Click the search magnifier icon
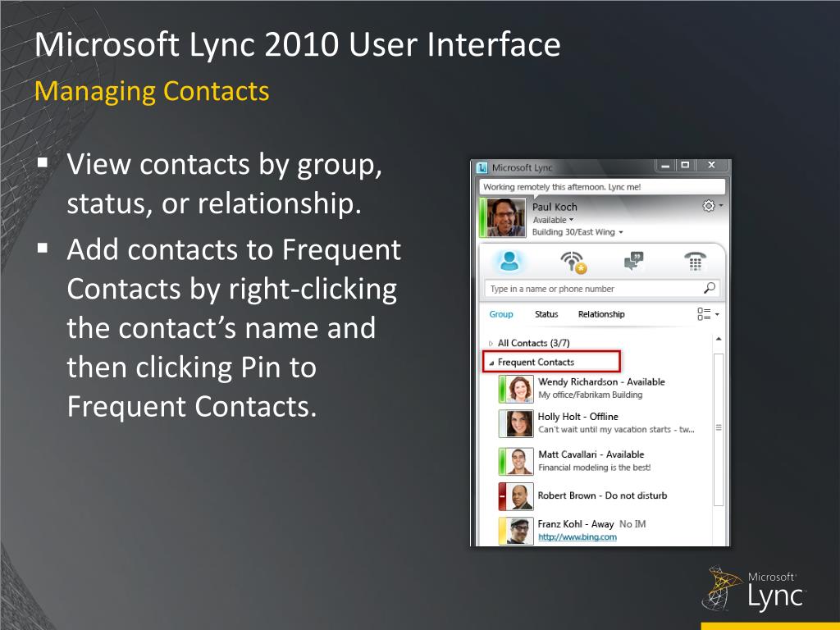This screenshot has height=630, width=840. pyautogui.click(x=710, y=288)
